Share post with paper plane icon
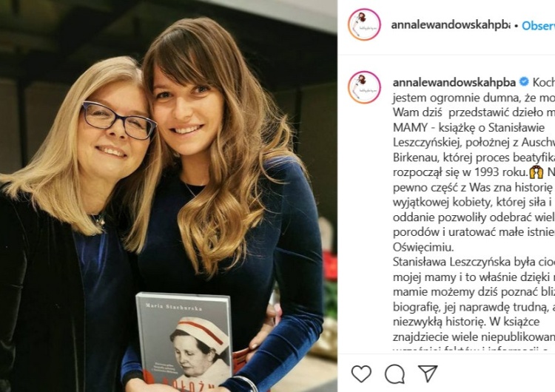This screenshot has width=555, height=392. click(428, 374)
